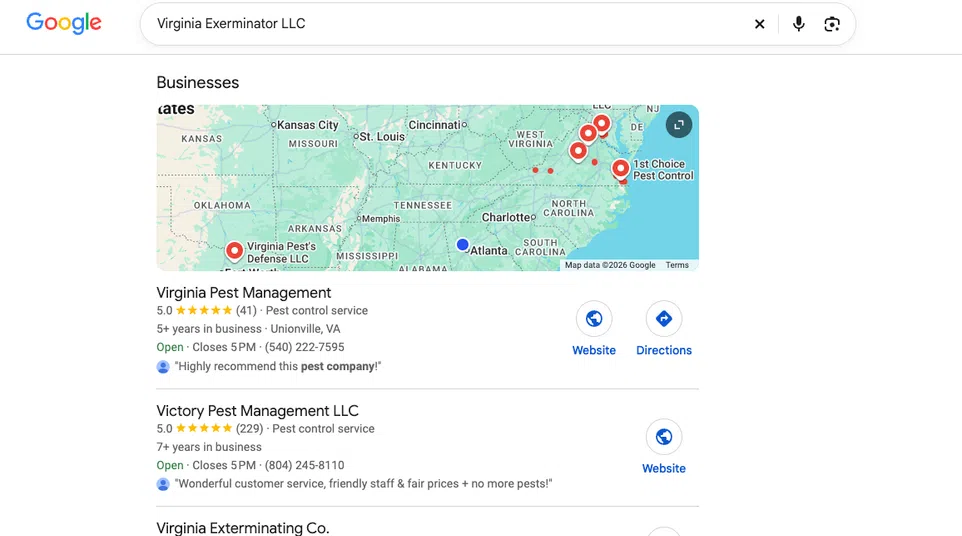Expand the map to full view
The image size is (962, 536).
click(x=679, y=125)
